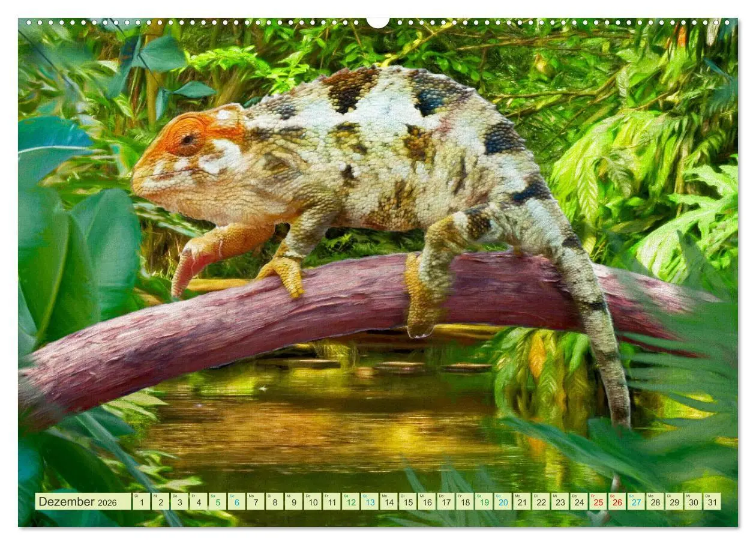Click date 31 at the row end

(x=712, y=502)
